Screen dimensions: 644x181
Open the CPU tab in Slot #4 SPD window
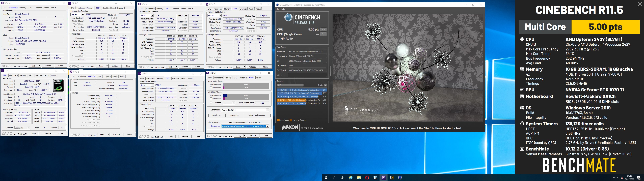[209, 9]
